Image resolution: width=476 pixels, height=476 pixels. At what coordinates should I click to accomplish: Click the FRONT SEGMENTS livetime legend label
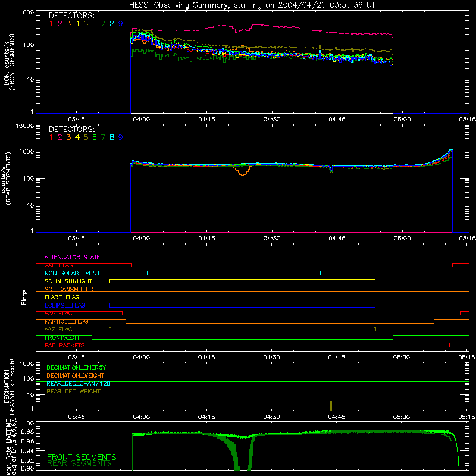(82, 457)
